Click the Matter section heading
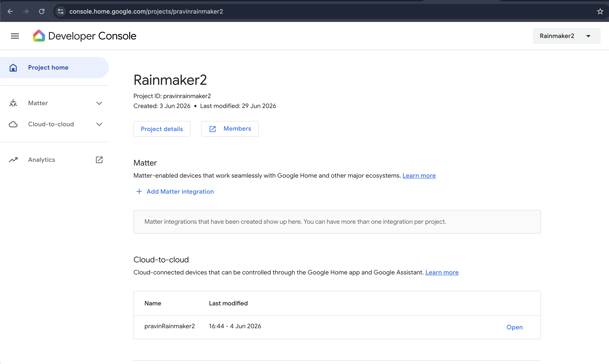 point(145,163)
